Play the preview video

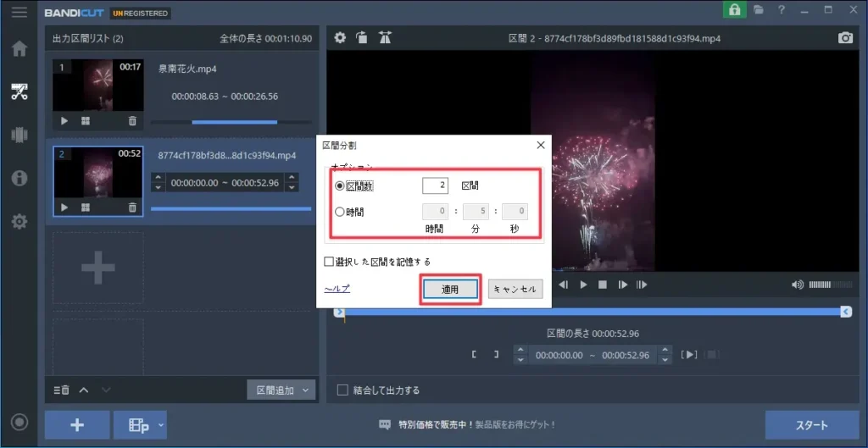583,285
